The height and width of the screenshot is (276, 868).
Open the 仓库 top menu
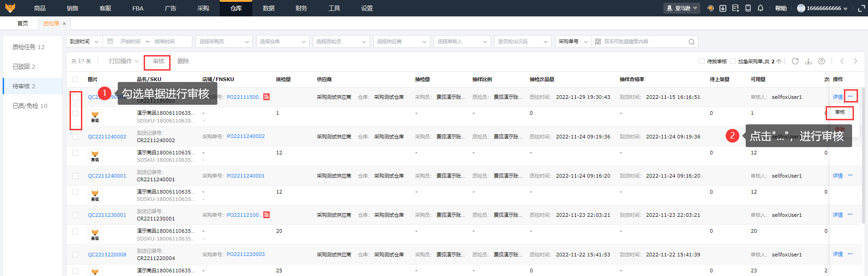[x=236, y=8]
